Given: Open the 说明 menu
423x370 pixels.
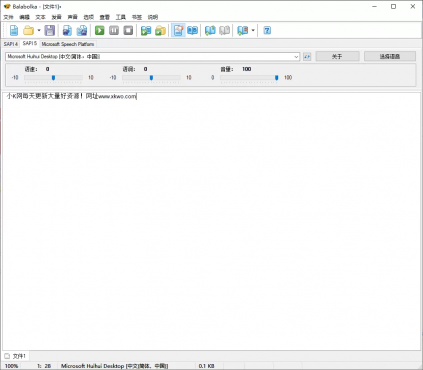Looking at the screenshot, I should click(153, 17).
